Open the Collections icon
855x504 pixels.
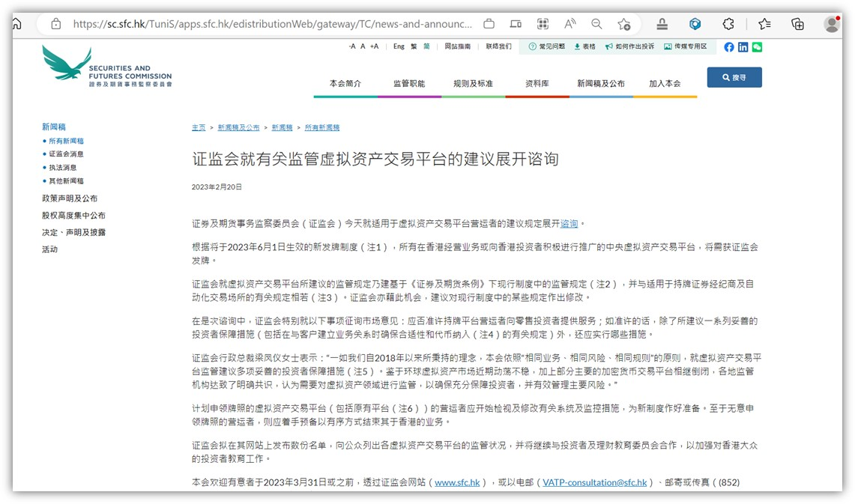797,24
